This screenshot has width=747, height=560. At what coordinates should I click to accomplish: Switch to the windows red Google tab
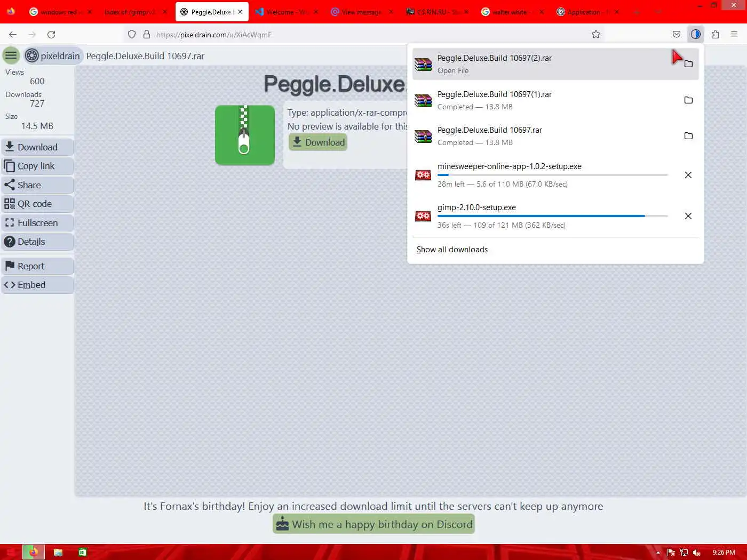pyautogui.click(x=61, y=12)
